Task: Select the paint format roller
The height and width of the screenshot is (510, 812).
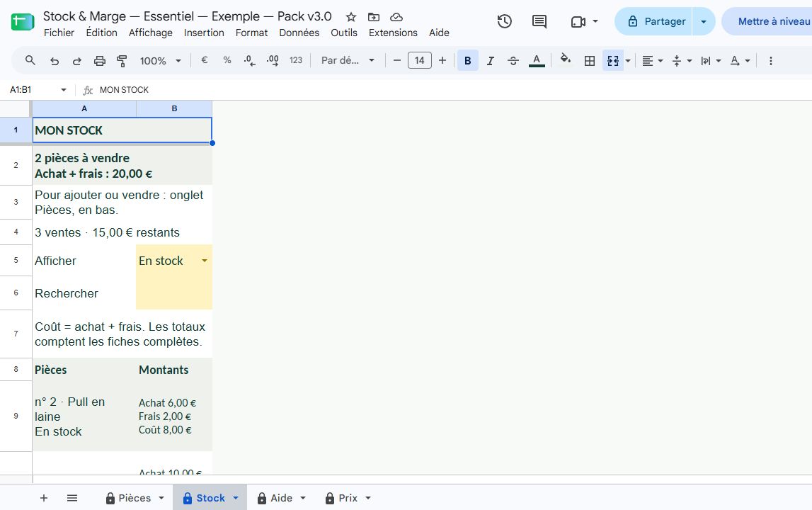Action: [x=122, y=61]
